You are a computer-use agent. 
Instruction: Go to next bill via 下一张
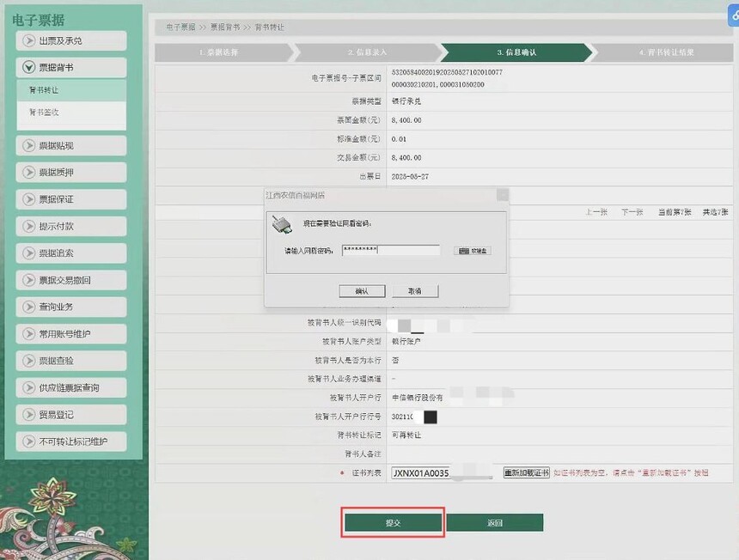pyautogui.click(x=632, y=212)
